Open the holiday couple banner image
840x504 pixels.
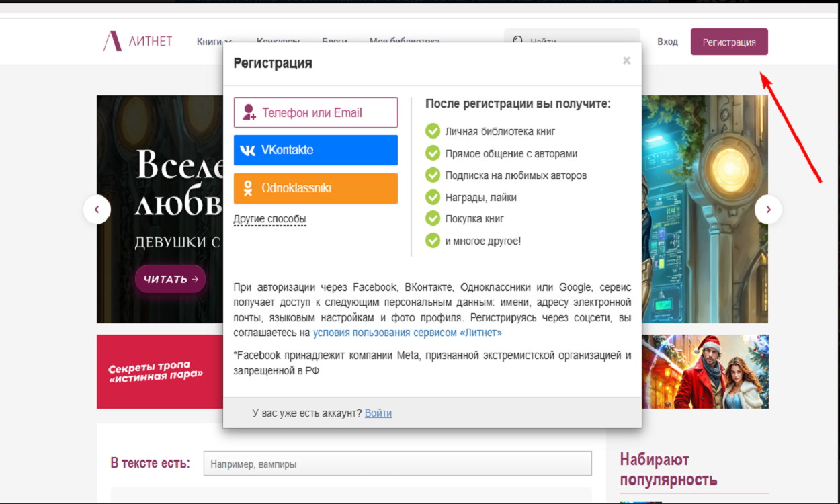[x=705, y=372]
